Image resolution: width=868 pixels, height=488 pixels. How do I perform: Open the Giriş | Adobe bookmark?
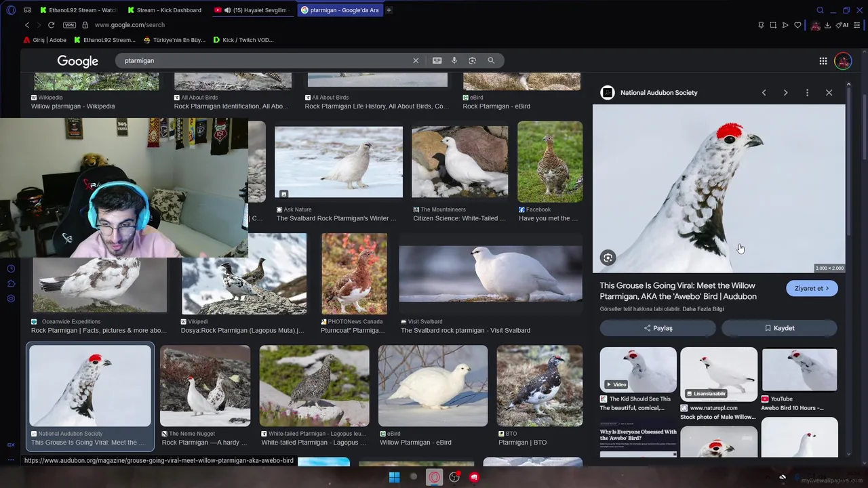click(45, 40)
